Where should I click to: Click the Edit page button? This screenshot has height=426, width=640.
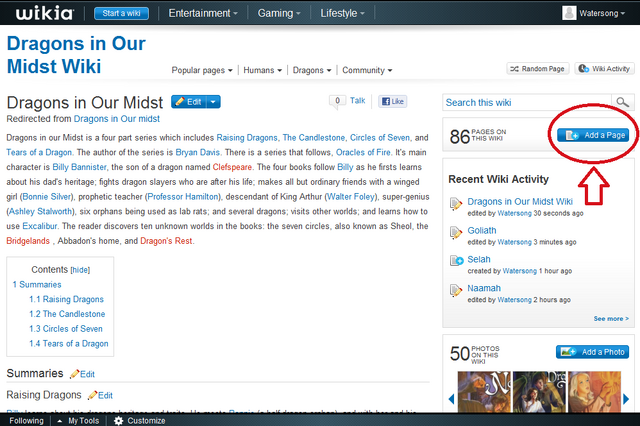[189, 102]
